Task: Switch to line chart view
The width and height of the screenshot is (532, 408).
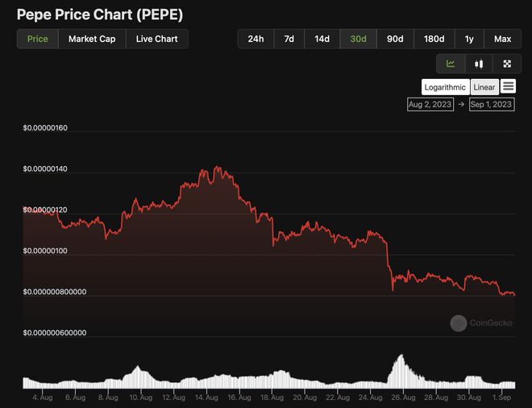Action: point(451,64)
